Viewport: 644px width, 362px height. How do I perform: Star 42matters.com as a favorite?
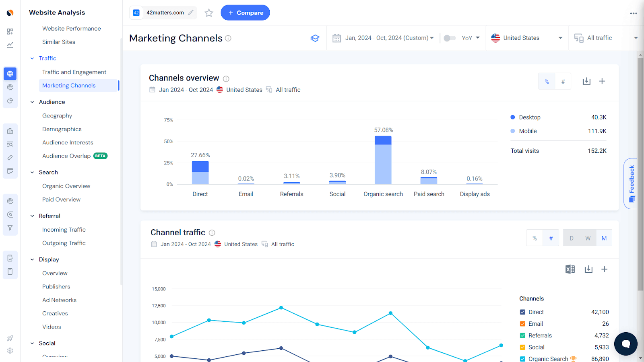point(208,12)
